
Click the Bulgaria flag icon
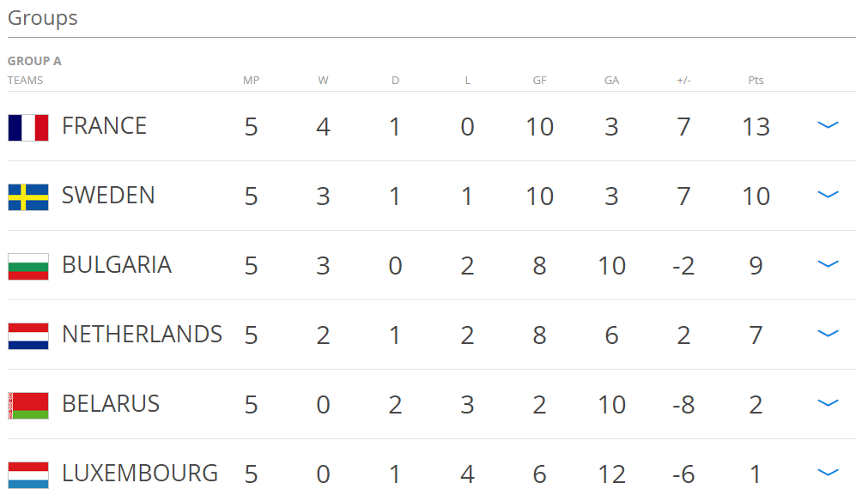(x=27, y=266)
